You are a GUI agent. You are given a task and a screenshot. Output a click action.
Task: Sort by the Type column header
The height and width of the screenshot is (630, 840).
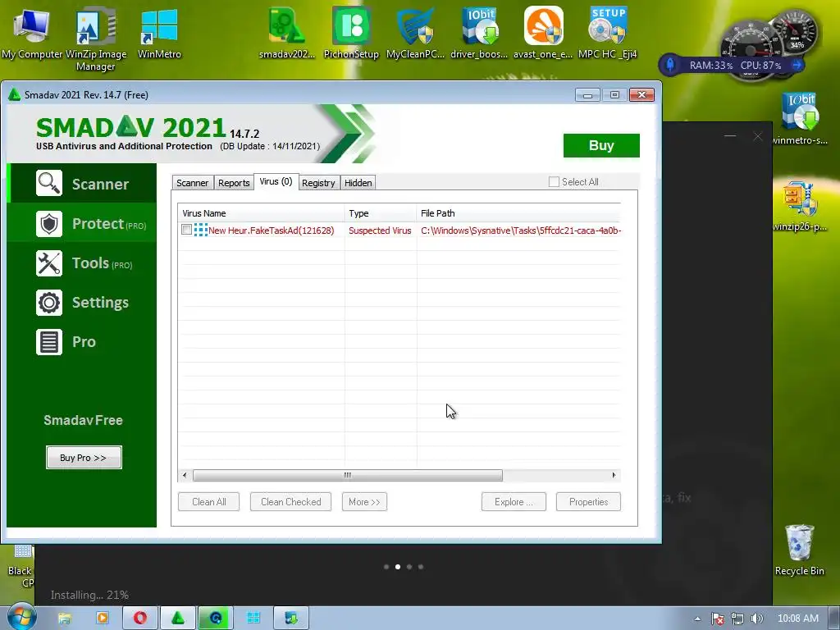pyautogui.click(x=381, y=213)
